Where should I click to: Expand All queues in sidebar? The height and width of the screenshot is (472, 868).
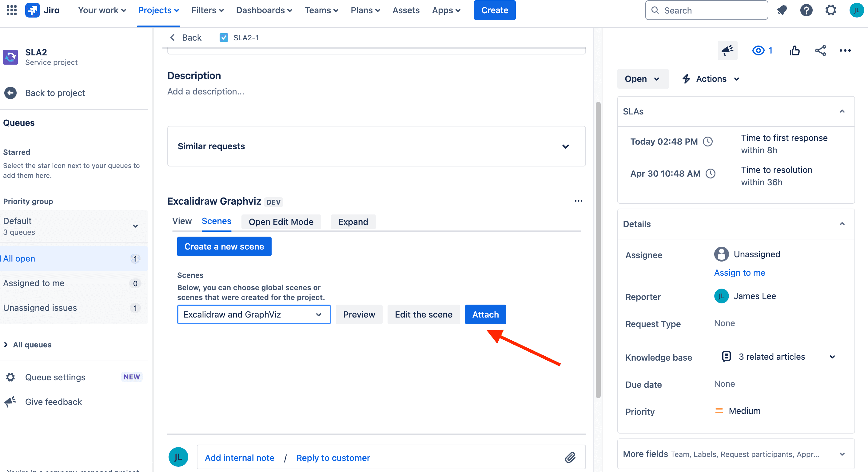(x=28, y=344)
